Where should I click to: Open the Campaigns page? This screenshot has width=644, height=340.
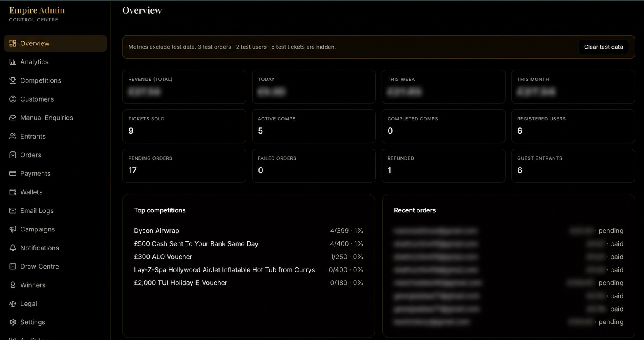[x=55, y=229]
